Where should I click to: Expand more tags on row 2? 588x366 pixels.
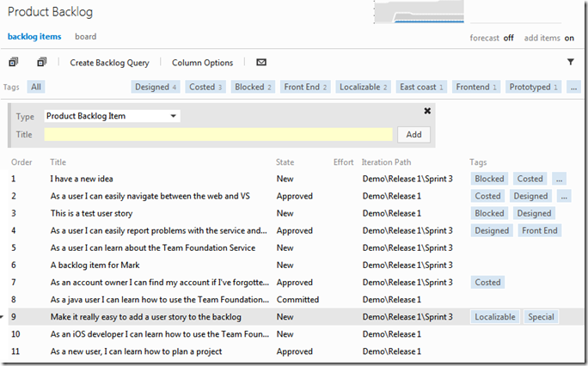click(x=564, y=196)
